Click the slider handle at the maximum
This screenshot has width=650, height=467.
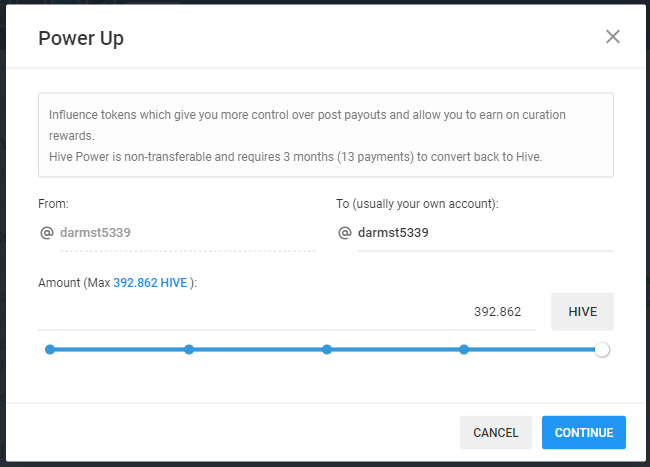[602, 349]
